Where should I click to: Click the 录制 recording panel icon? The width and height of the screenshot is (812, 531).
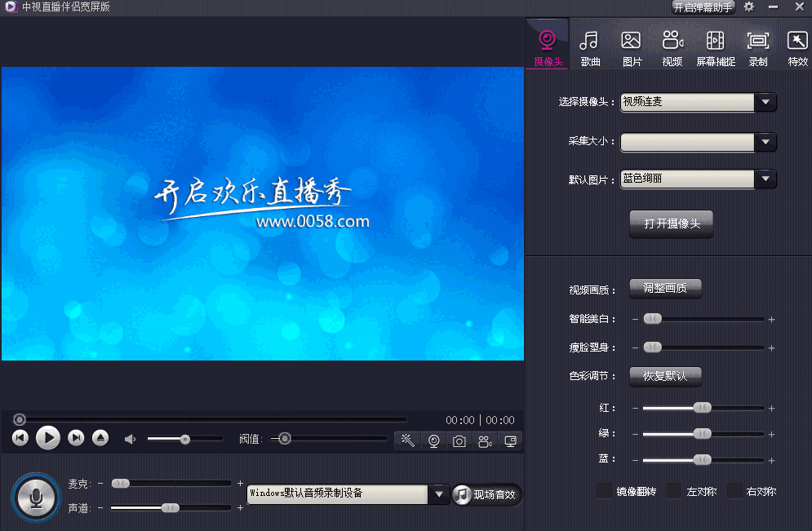tap(757, 45)
